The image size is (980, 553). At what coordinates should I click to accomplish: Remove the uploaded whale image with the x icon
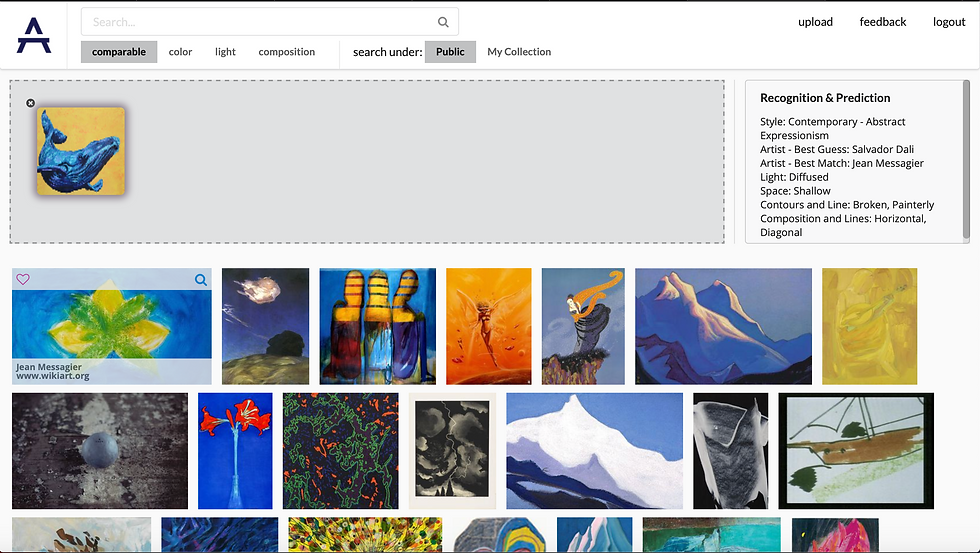click(x=31, y=103)
